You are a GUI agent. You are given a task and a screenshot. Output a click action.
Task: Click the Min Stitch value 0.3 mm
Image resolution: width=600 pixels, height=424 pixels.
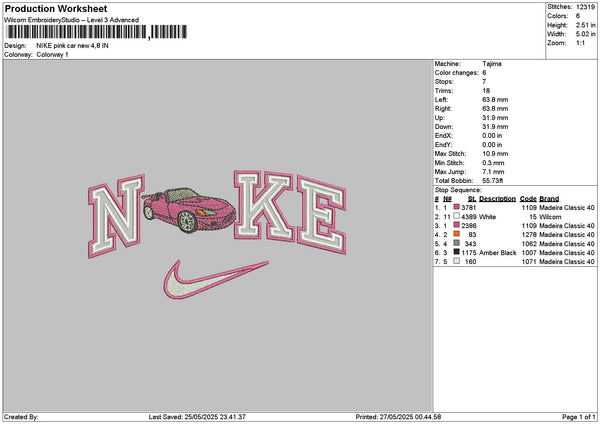point(493,163)
